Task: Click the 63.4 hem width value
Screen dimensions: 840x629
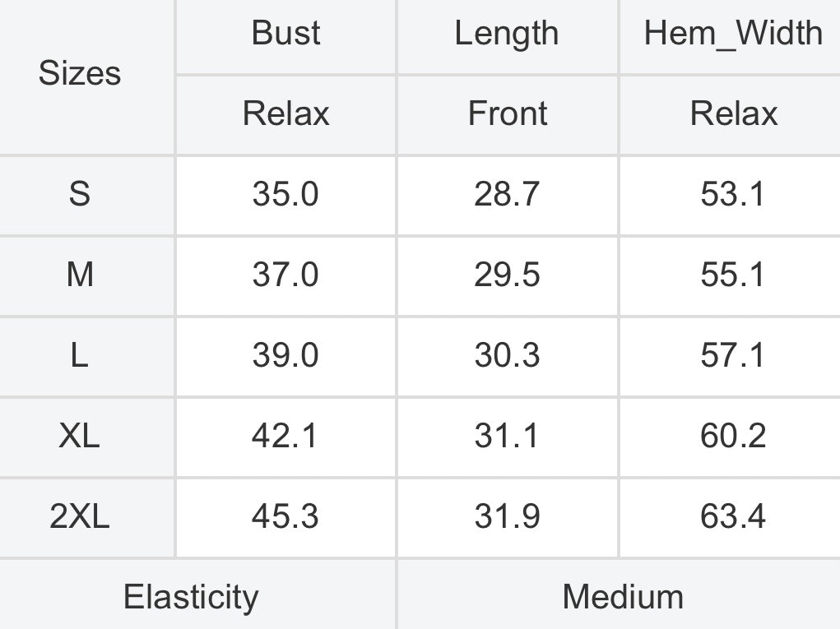Action: click(x=733, y=516)
